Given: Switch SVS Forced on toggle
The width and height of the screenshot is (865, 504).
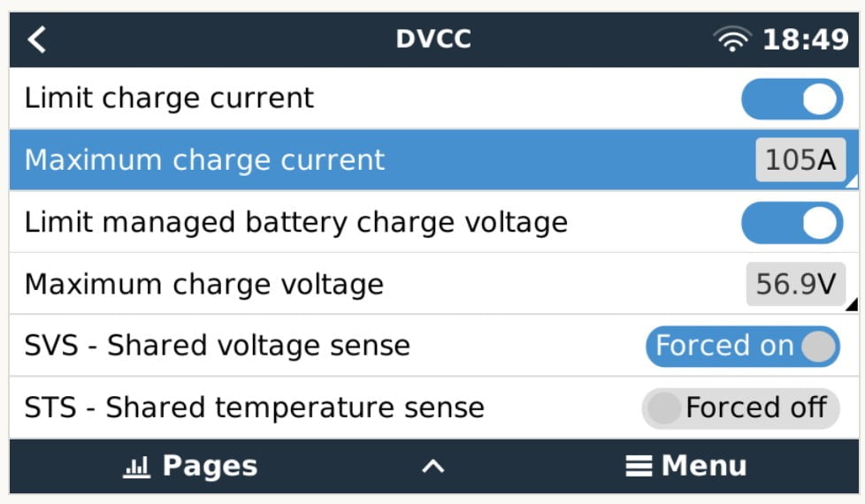Looking at the screenshot, I should [743, 347].
